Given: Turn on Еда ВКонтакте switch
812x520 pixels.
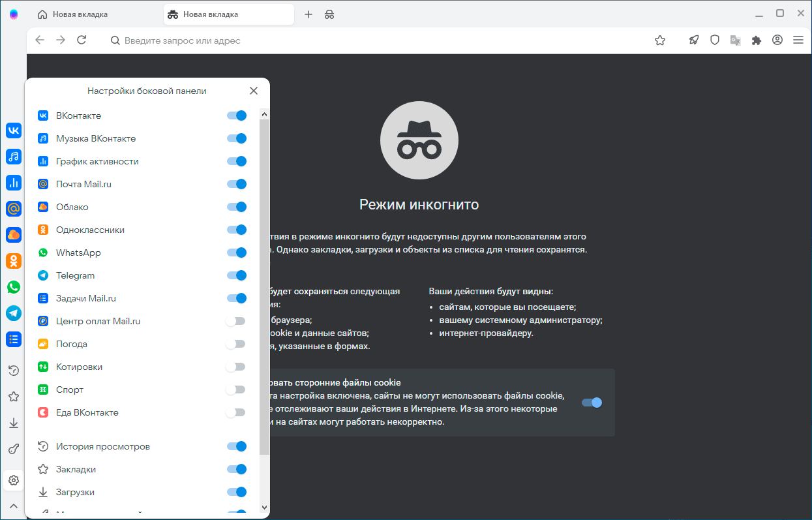Looking at the screenshot, I should click(235, 412).
